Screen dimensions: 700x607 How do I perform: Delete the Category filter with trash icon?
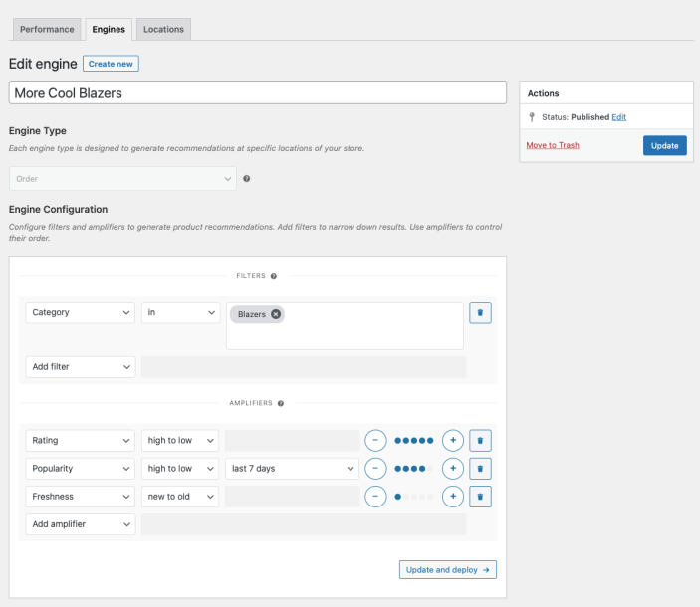[480, 312]
